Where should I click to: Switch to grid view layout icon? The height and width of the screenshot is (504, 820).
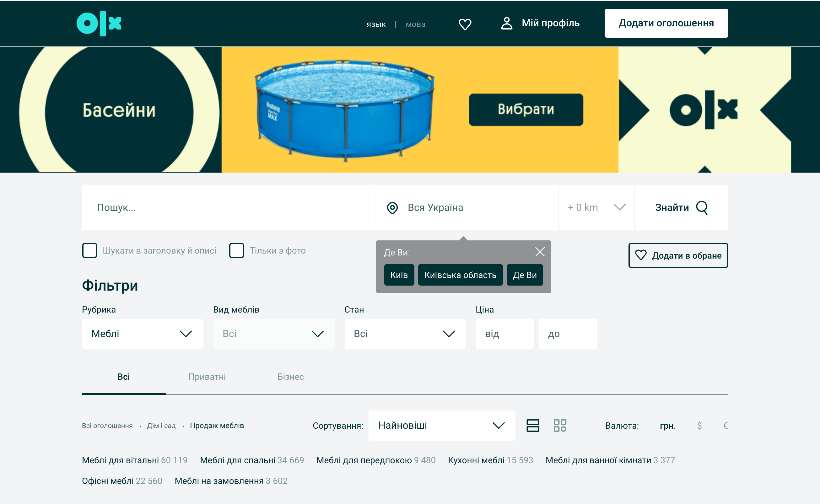(560, 425)
